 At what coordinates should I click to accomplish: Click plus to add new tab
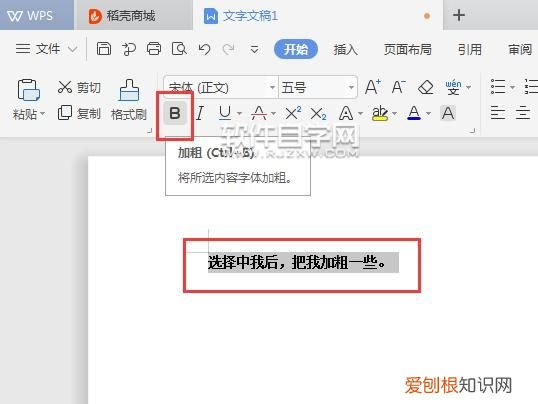(459, 15)
